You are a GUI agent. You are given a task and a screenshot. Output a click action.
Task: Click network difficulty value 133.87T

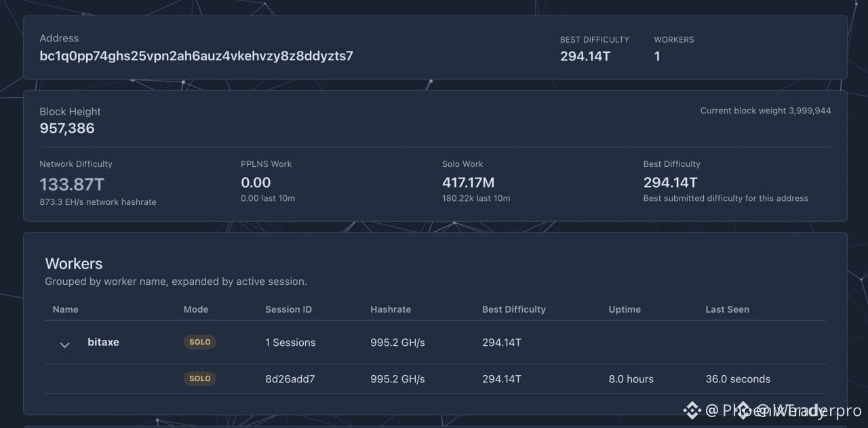(x=72, y=184)
